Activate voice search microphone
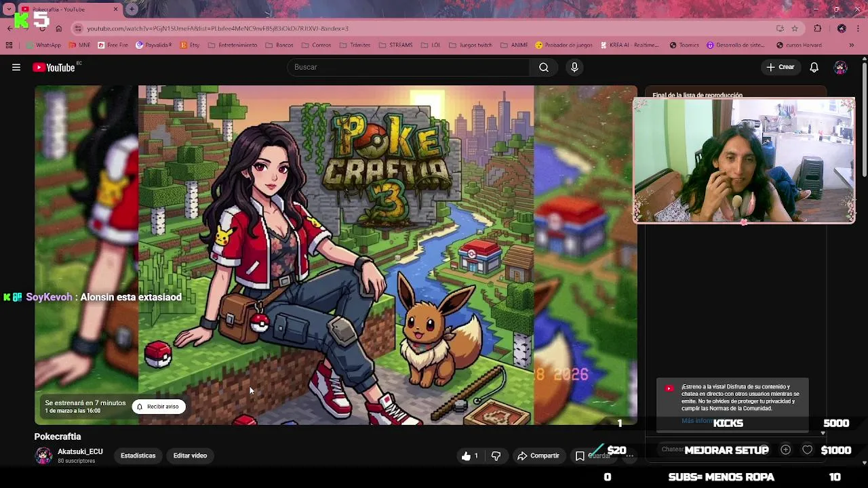868x488 pixels. tap(574, 67)
